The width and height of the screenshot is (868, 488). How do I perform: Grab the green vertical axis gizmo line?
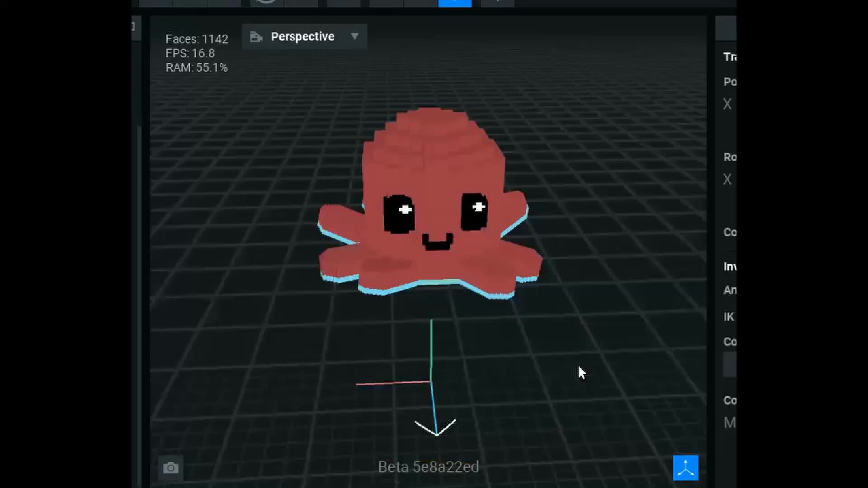coord(431,350)
